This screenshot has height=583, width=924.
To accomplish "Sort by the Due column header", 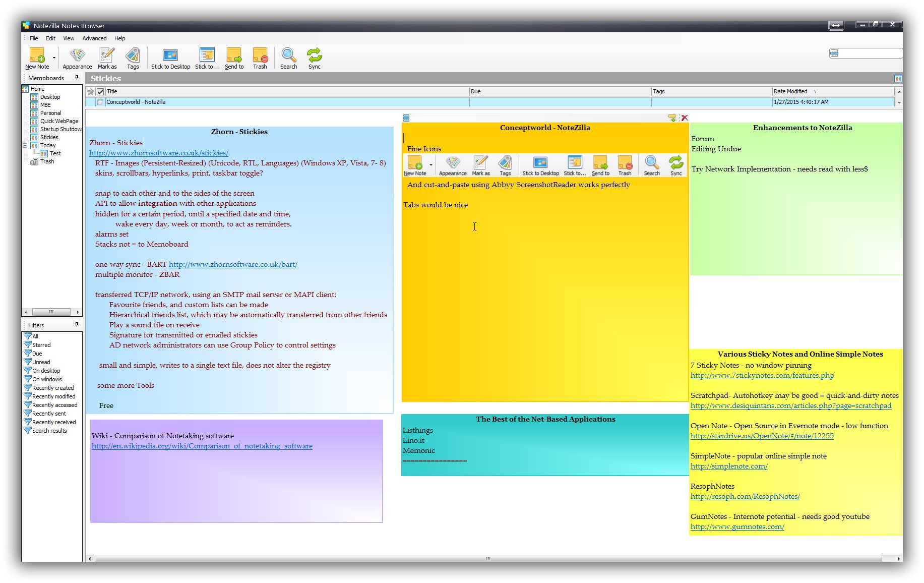I will 561,91.
